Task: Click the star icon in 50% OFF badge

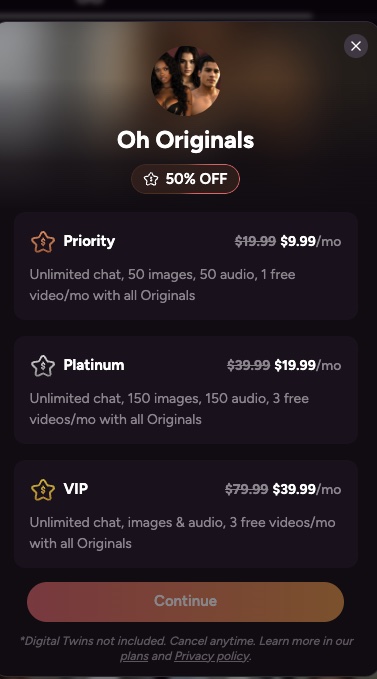Action: tap(151, 179)
